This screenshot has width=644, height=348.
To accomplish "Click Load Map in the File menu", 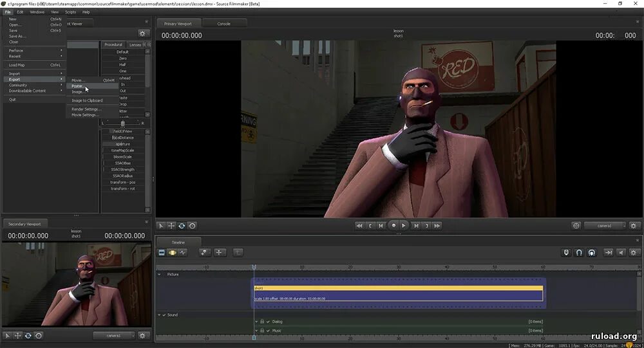I will pos(35,65).
